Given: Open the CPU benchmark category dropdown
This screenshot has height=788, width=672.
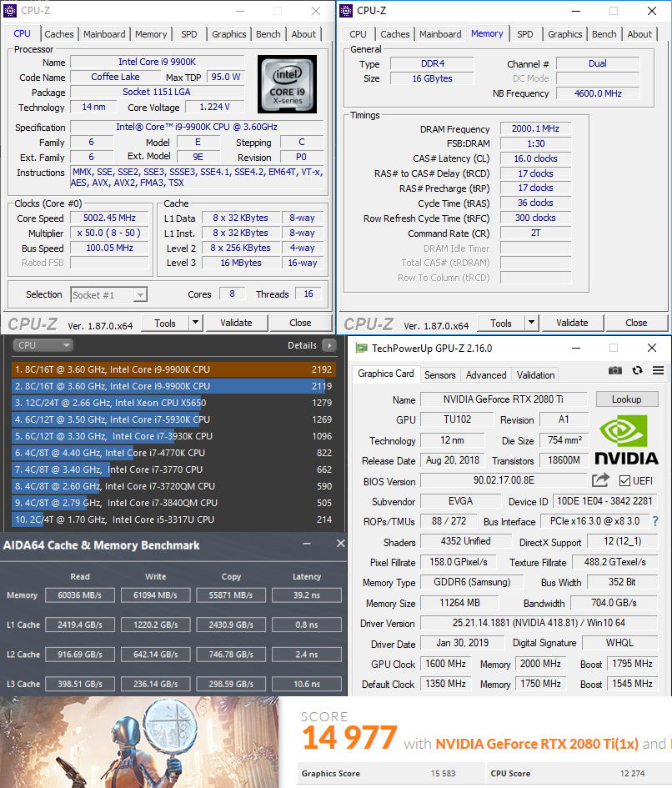Looking at the screenshot, I should pyautogui.click(x=43, y=345).
